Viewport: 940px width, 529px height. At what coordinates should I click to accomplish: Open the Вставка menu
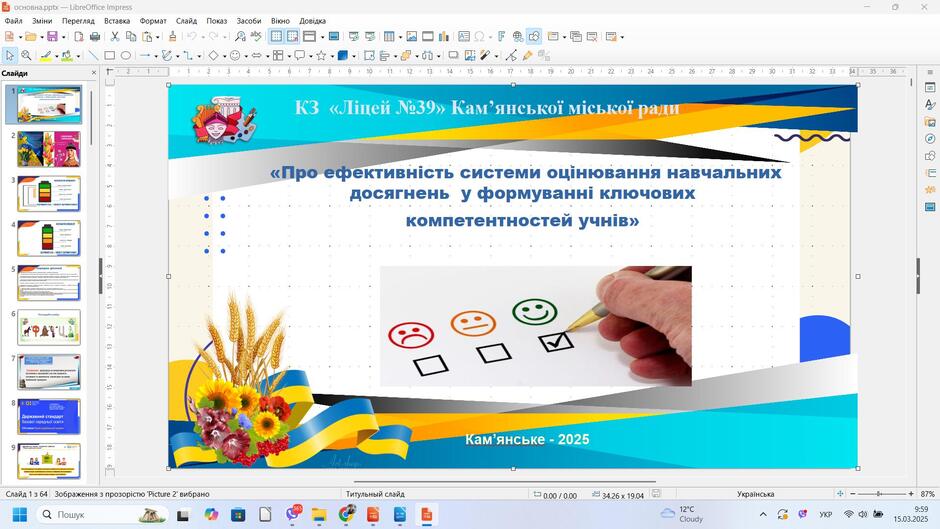pos(117,20)
